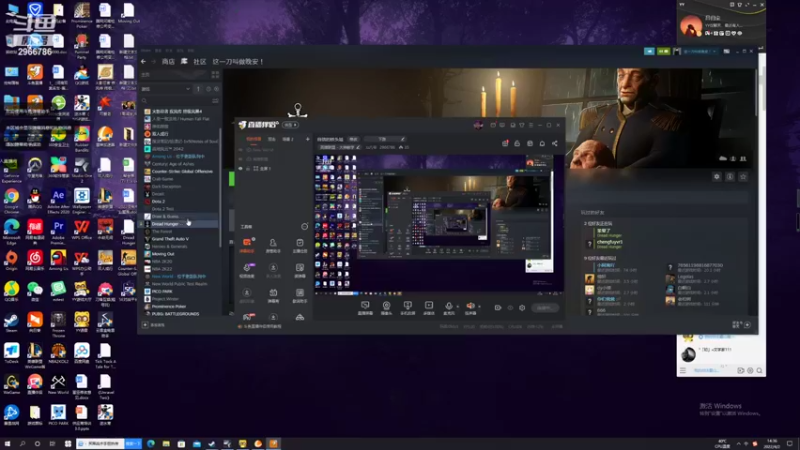Open Google Chrome desktop shortcut
This screenshot has height=450, width=800.
11,200
